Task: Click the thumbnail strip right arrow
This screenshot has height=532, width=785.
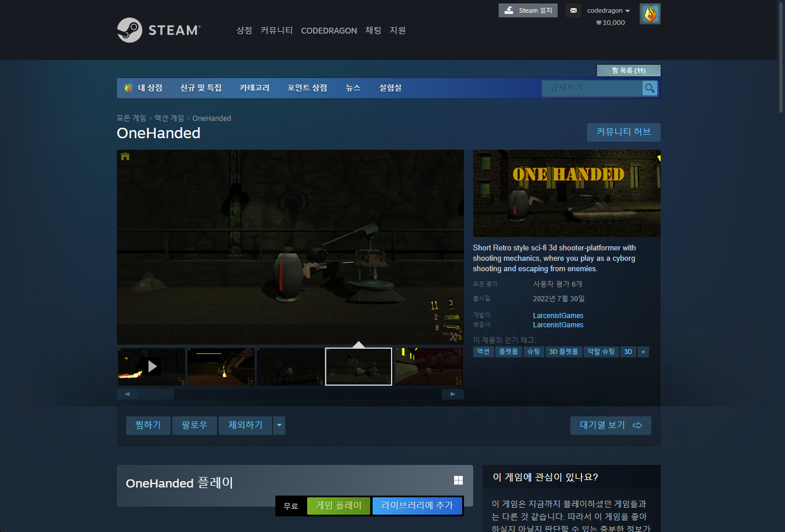Action: pyautogui.click(x=453, y=394)
